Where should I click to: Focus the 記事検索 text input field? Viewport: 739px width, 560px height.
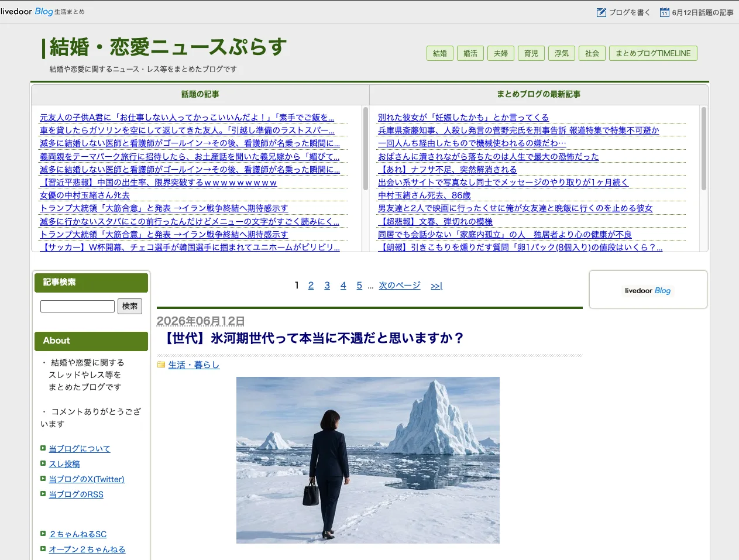[77, 306]
